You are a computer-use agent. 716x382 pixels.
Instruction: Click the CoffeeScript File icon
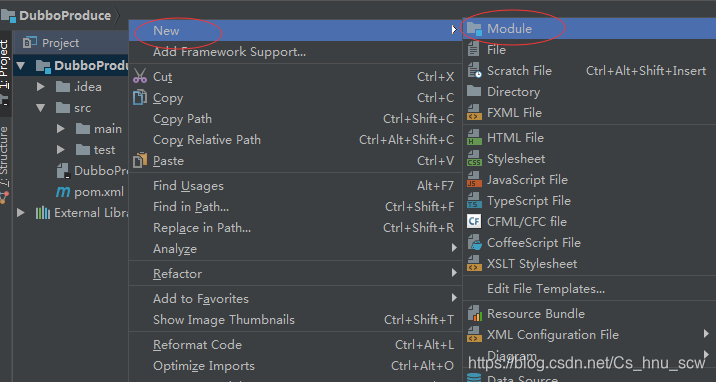coord(474,242)
